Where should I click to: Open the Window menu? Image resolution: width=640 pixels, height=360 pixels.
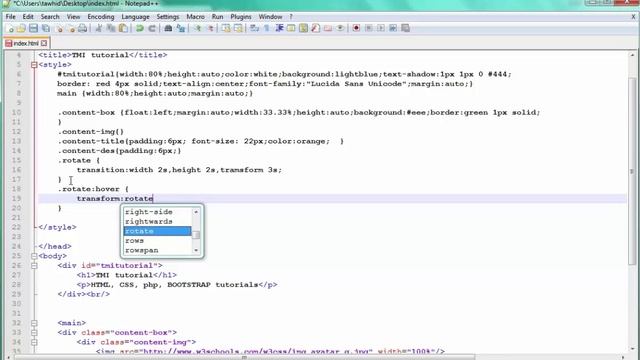270,17
